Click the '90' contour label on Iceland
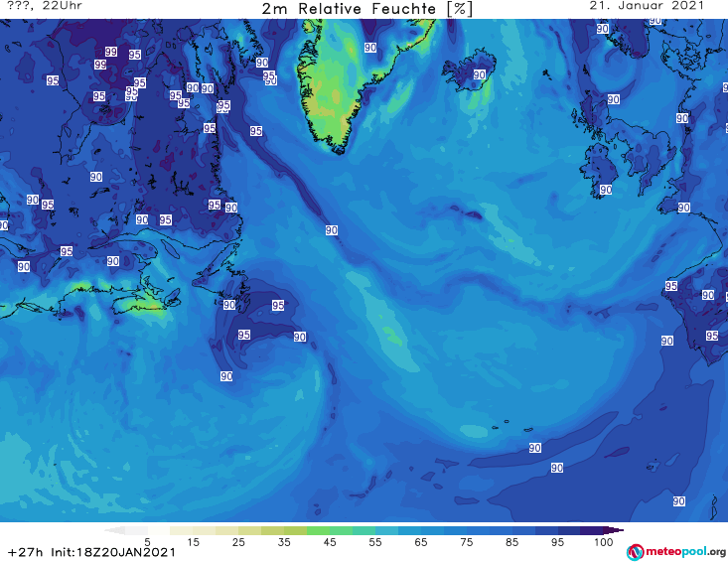 coord(479,74)
